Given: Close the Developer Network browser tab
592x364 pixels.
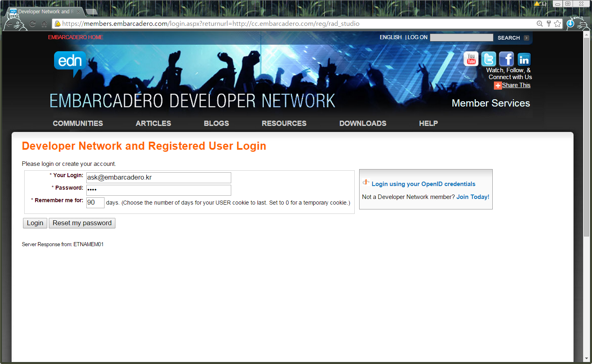Looking at the screenshot, I should point(78,12).
